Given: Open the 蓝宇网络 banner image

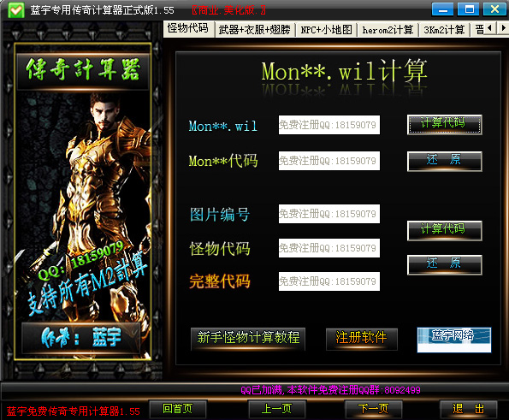Looking at the screenshot, I should point(453,340).
